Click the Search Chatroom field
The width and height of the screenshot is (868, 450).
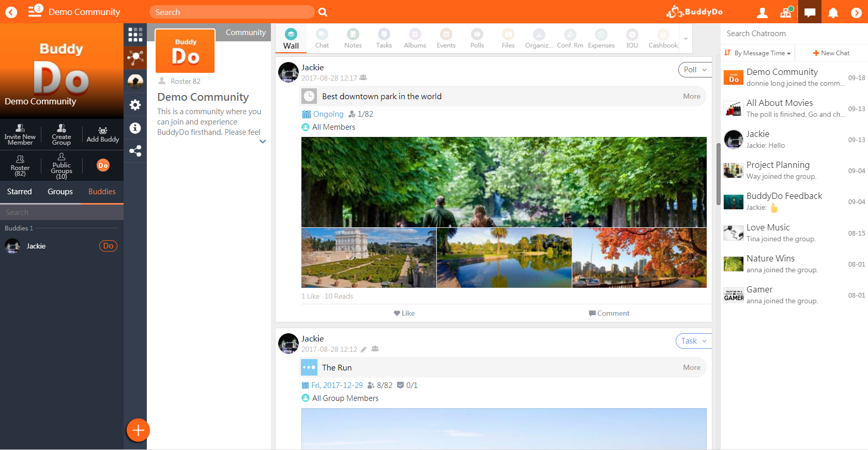point(794,34)
